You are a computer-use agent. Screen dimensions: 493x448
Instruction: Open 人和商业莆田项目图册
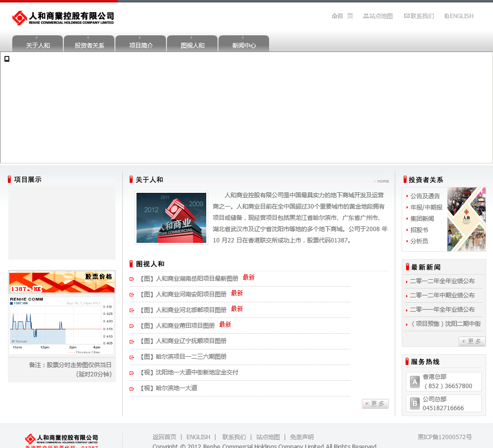(177, 326)
